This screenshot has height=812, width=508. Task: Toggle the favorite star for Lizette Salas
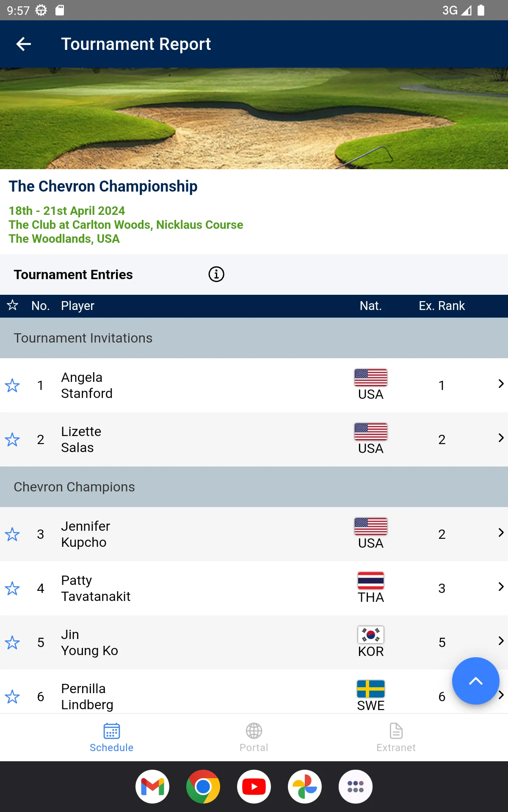point(12,439)
